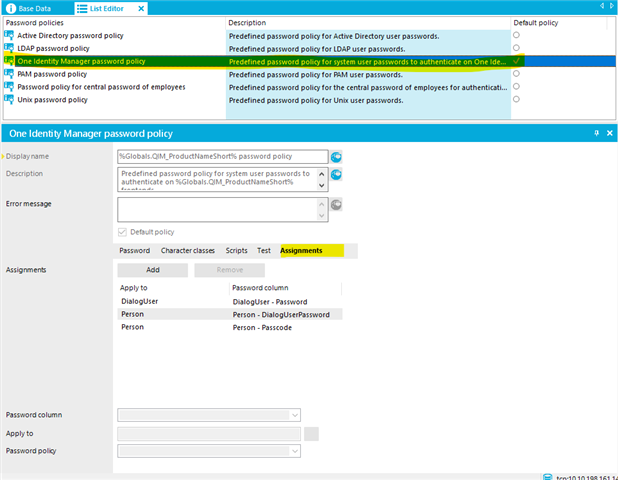Close the One Identity Manager password policy panel
Image resolution: width=618 pixels, height=480 pixels.
pyautogui.click(x=609, y=133)
